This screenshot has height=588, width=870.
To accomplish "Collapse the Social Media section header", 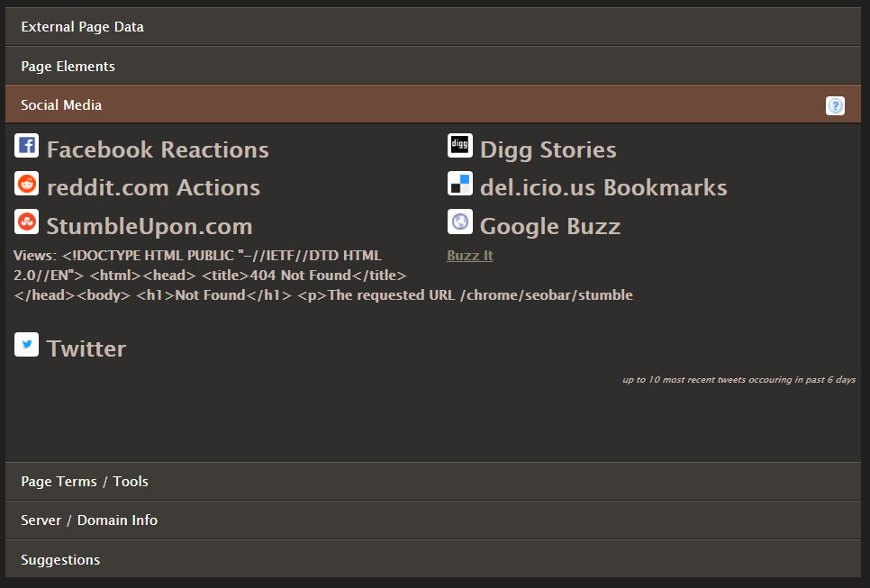I will (x=61, y=105).
